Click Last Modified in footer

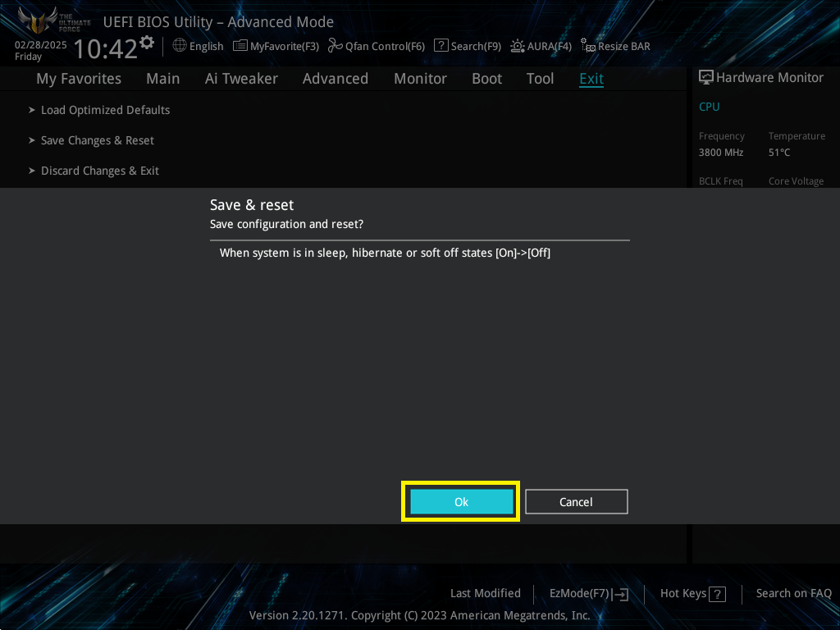click(486, 594)
